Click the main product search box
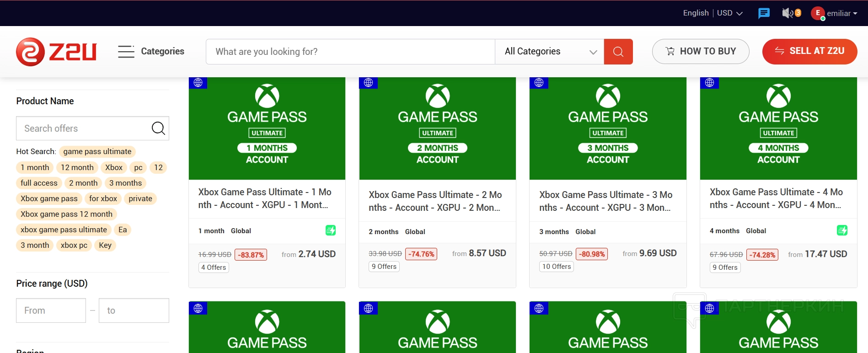Screen dimensions: 868x353 pos(350,52)
